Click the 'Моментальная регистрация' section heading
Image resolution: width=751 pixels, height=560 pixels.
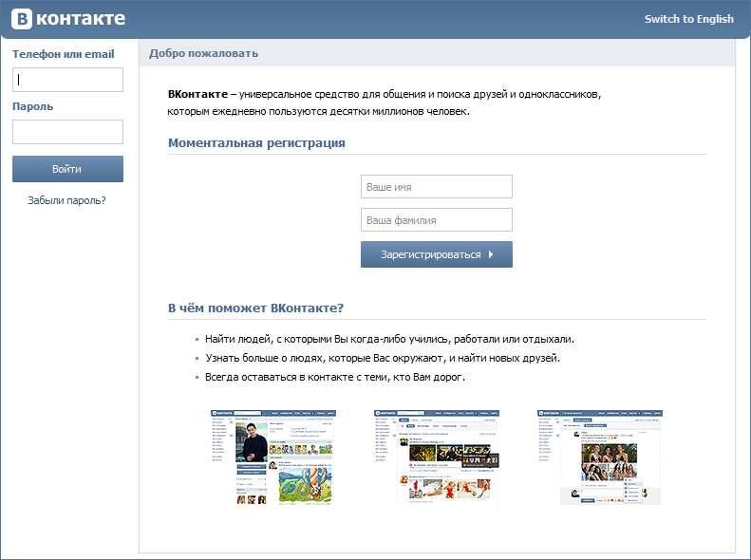click(x=256, y=143)
